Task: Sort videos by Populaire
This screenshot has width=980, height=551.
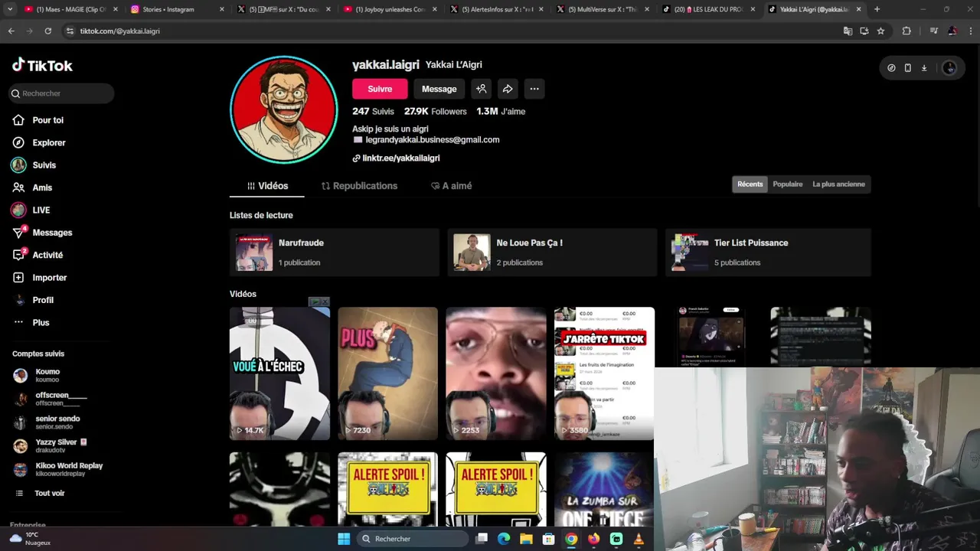Action: [788, 184]
